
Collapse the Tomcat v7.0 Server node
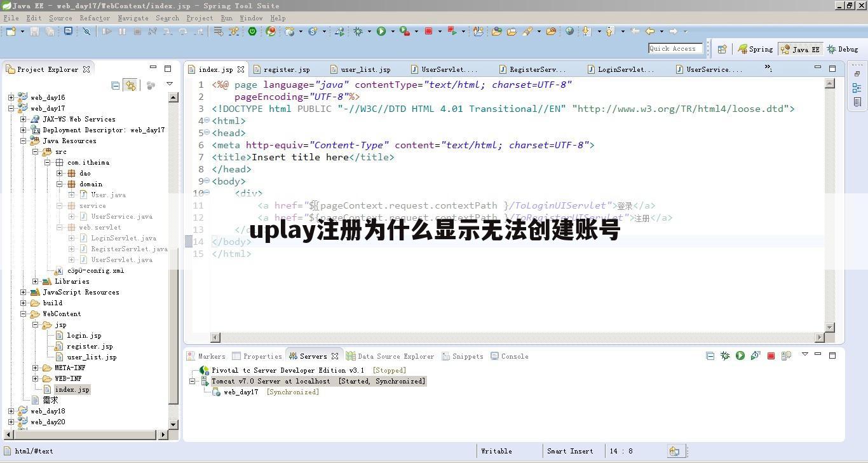click(192, 381)
